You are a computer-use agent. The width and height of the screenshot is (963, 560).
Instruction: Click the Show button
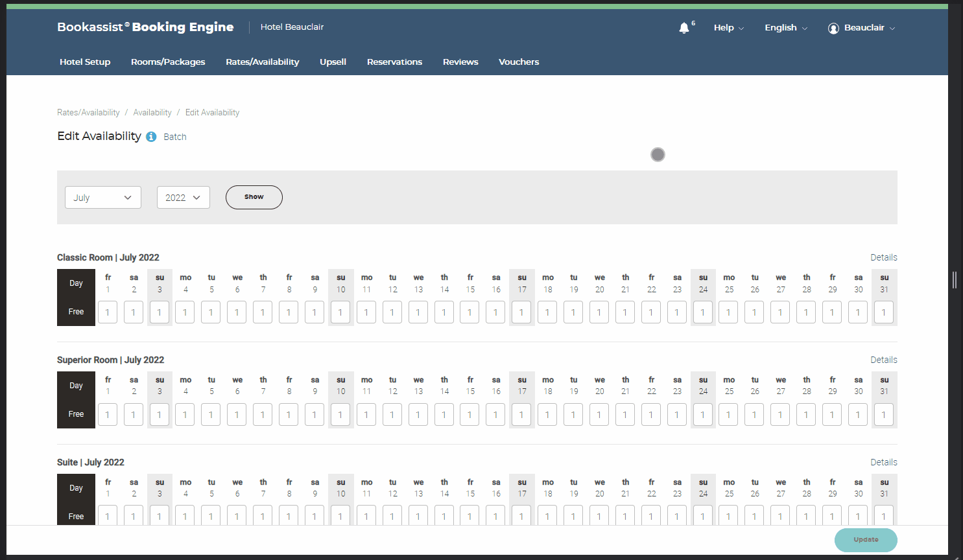254,197
